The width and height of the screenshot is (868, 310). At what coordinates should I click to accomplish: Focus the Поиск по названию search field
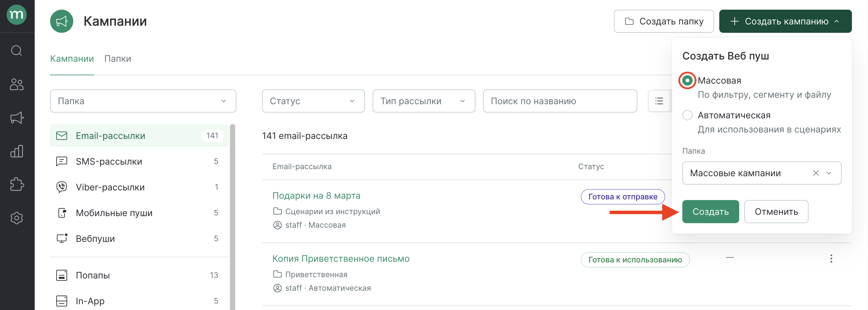pyautogui.click(x=560, y=101)
